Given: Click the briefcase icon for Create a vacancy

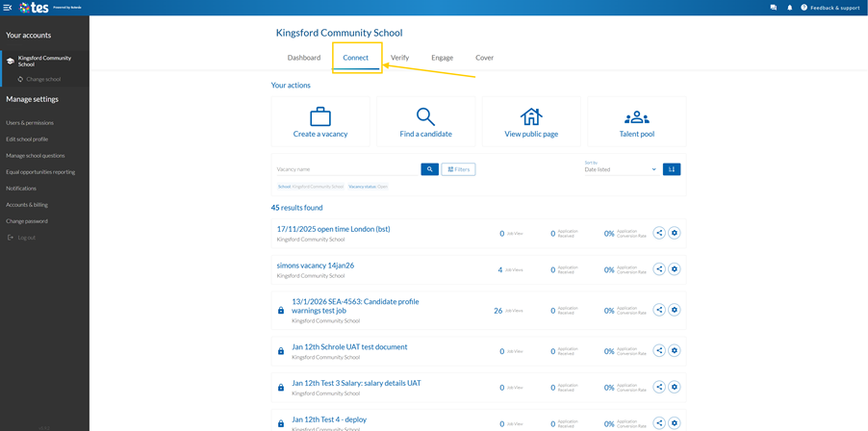Looking at the screenshot, I should [x=320, y=116].
